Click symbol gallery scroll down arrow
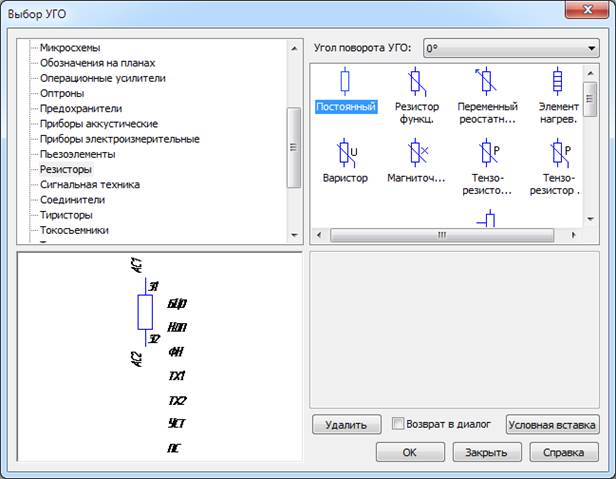The width and height of the screenshot is (616, 479). pos(590,219)
